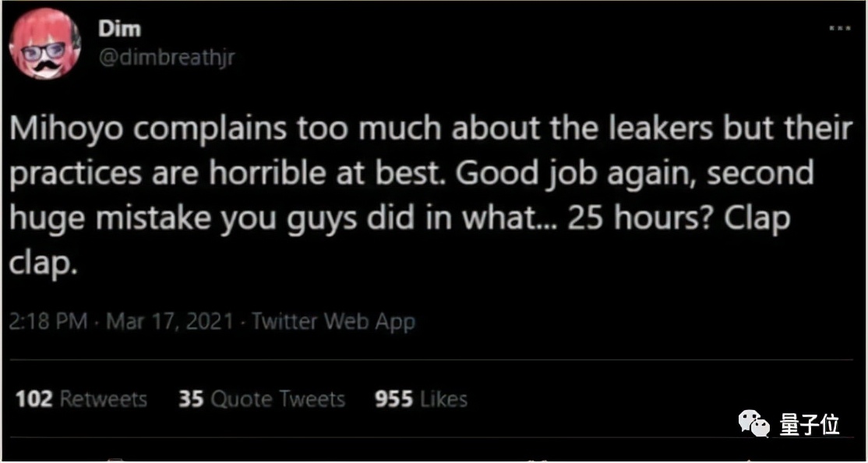The width and height of the screenshot is (868, 463).
Task: Open Dim's profile avatar picture
Action: pyautogui.click(x=44, y=44)
